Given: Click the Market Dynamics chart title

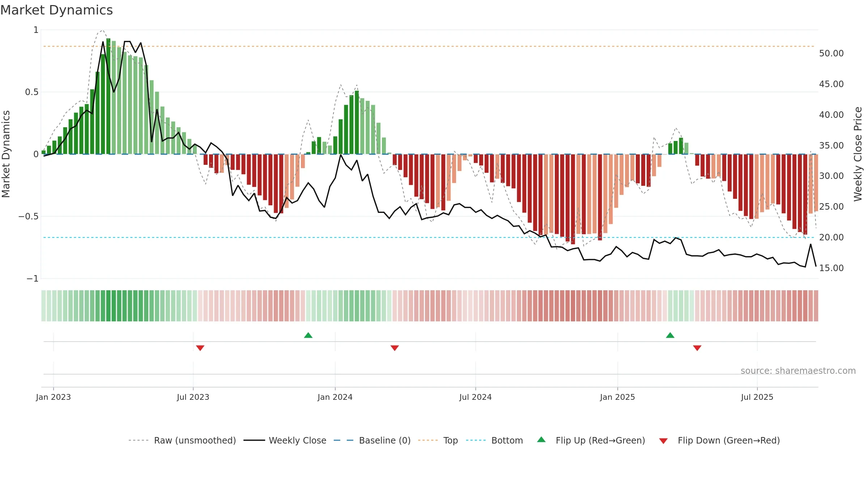Looking at the screenshot, I should [57, 10].
